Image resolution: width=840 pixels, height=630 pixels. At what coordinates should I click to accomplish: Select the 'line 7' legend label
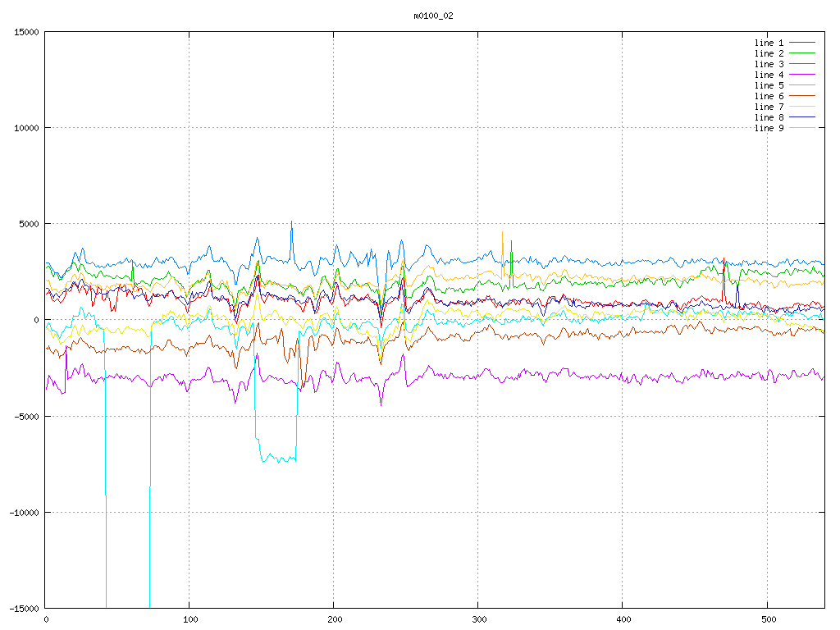[x=769, y=107]
